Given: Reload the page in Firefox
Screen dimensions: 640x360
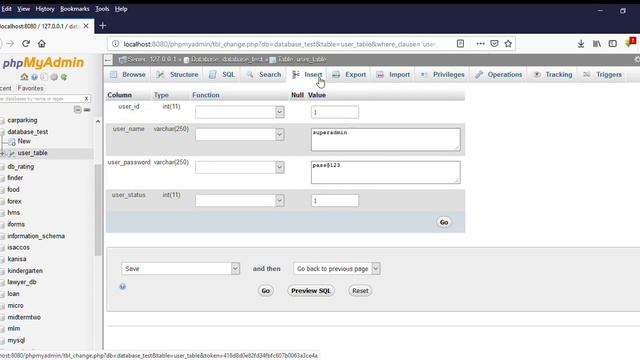Looking at the screenshot, I should 26,43.
